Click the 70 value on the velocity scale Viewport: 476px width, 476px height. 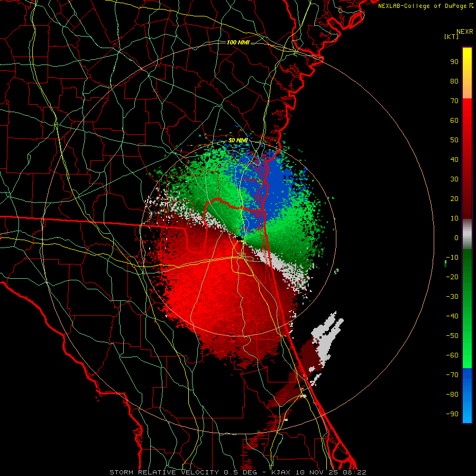pos(454,101)
